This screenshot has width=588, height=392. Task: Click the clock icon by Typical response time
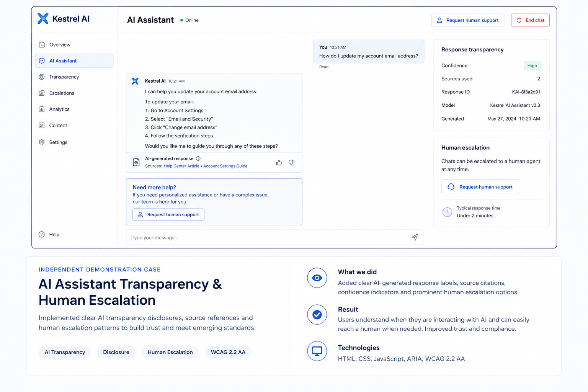(447, 212)
